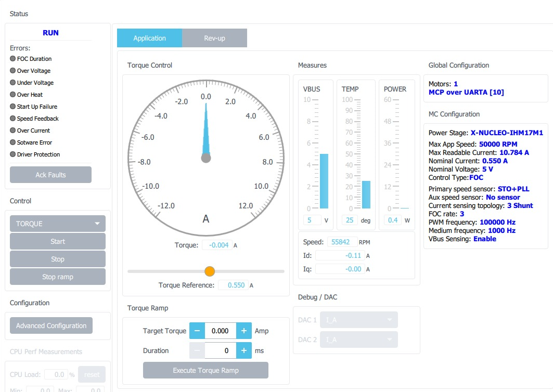This screenshot has width=553, height=392.
Task: Open the TORQUE control mode dropdown
Action: pos(57,223)
